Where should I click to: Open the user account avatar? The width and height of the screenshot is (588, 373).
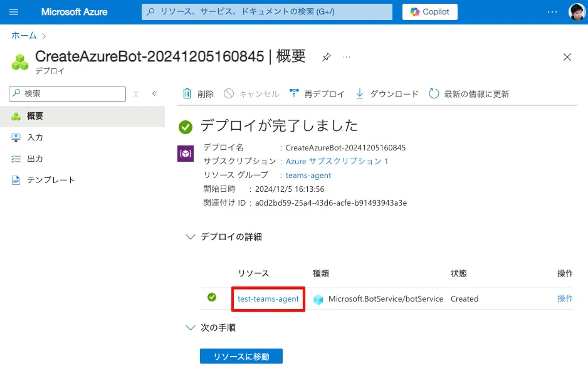point(577,12)
